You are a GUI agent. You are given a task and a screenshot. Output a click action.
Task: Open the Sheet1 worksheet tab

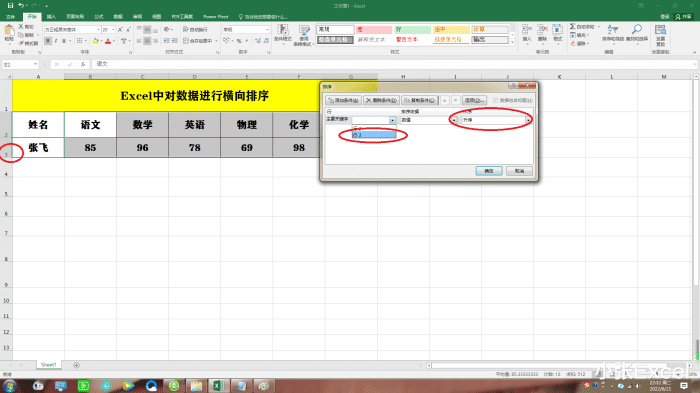click(49, 365)
